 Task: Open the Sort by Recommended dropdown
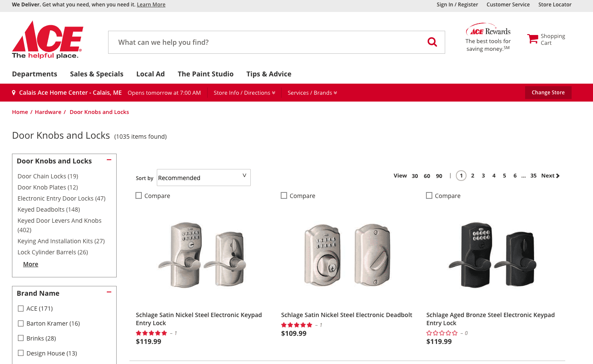[204, 178]
